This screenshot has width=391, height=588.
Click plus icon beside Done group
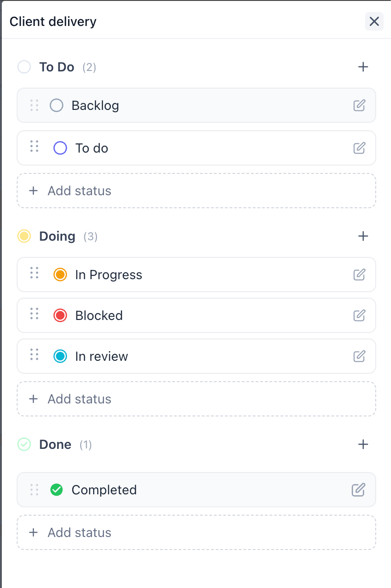coord(363,444)
